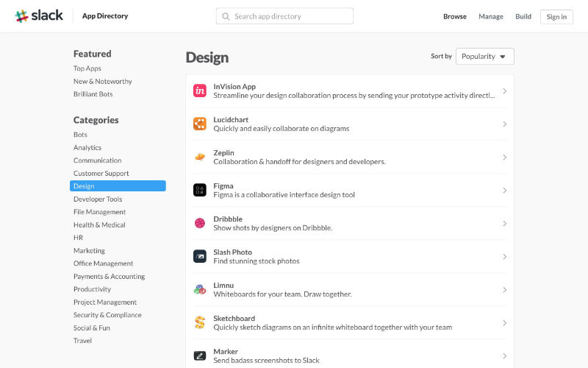Open the Lucidchart app icon
The width and height of the screenshot is (588, 368).
[199, 124]
